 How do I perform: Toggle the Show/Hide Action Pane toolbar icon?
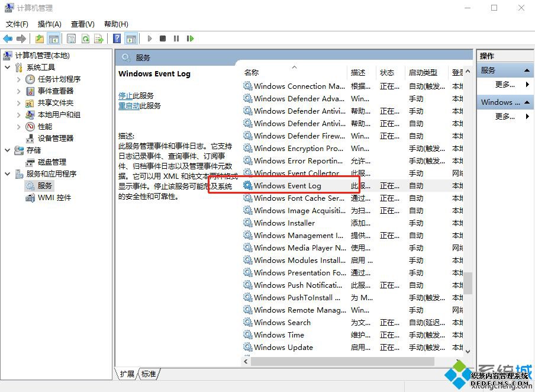point(131,38)
